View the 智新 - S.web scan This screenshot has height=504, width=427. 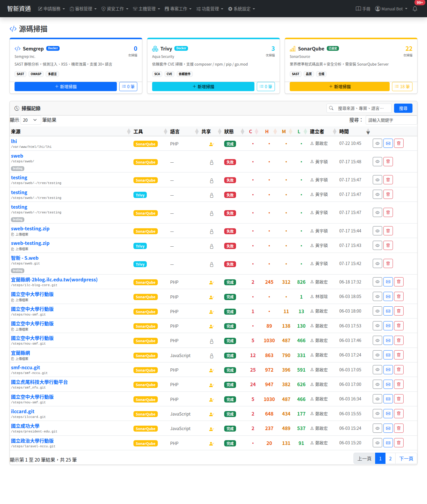377,264
